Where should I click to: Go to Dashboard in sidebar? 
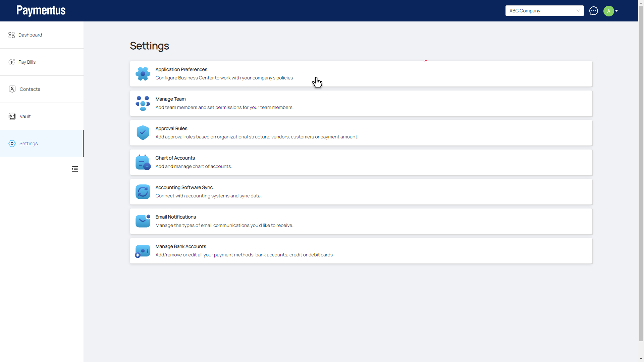coord(30,35)
